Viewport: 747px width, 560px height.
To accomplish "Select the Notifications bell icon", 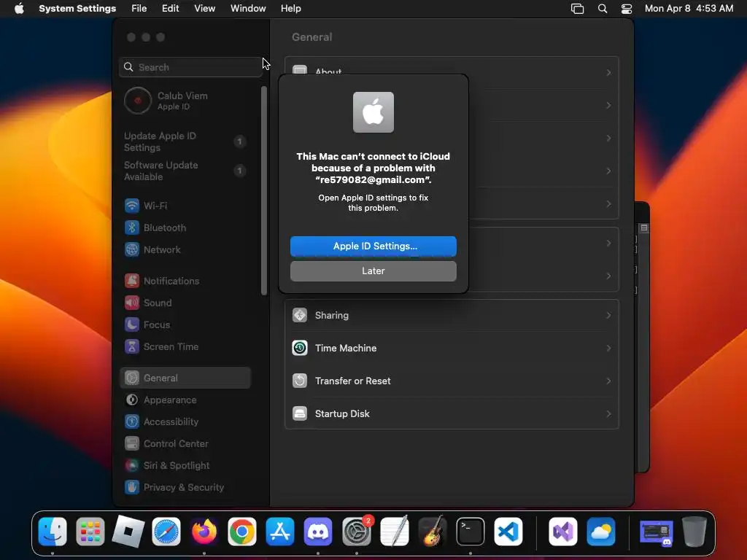I will [132, 281].
